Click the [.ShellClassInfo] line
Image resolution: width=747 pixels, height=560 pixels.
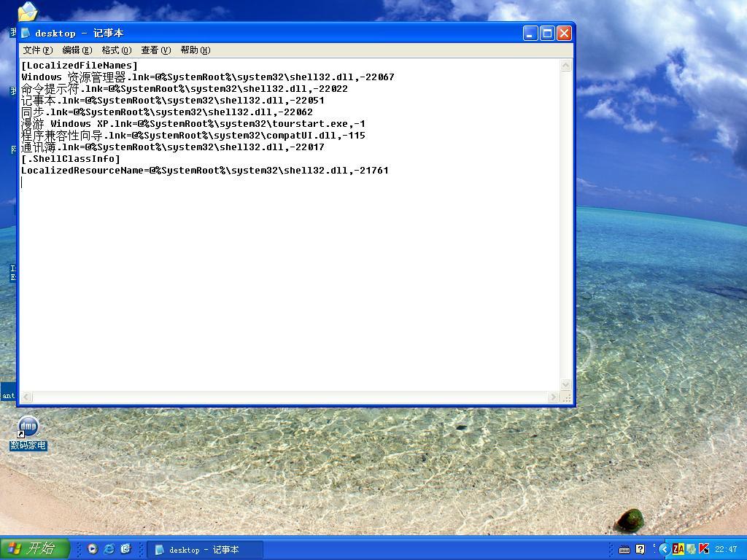pyautogui.click(x=71, y=158)
